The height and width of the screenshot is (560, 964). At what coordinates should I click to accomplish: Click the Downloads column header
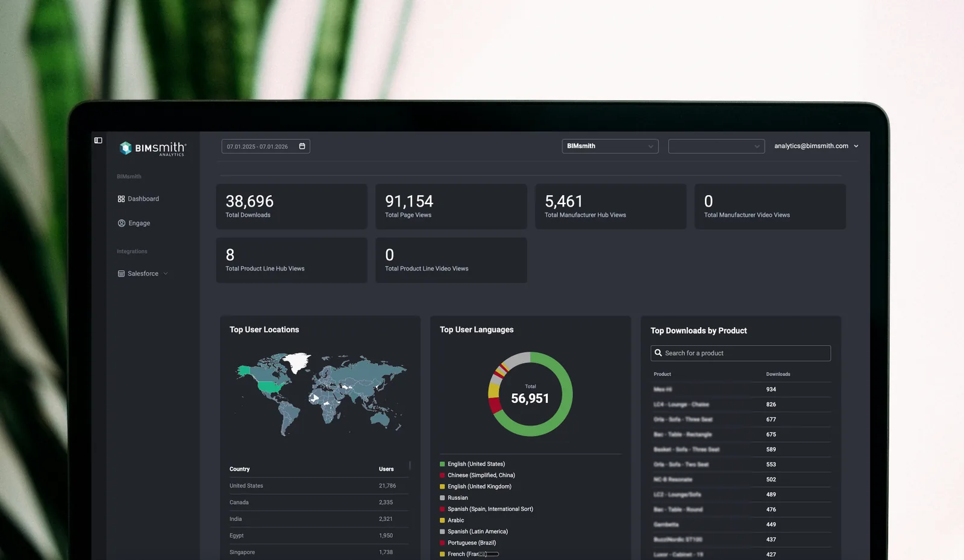point(778,374)
